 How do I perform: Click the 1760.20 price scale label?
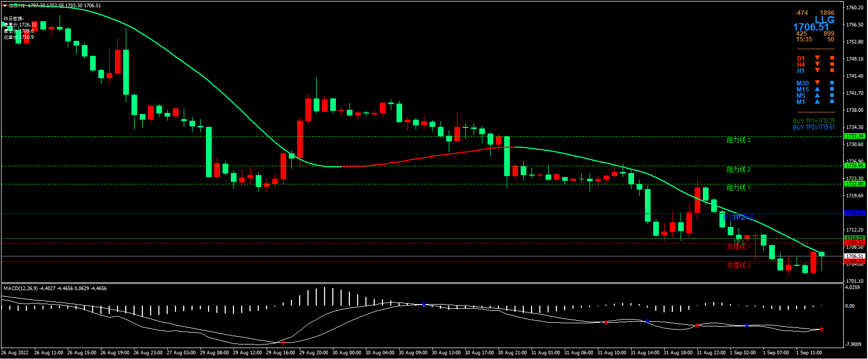point(855,8)
